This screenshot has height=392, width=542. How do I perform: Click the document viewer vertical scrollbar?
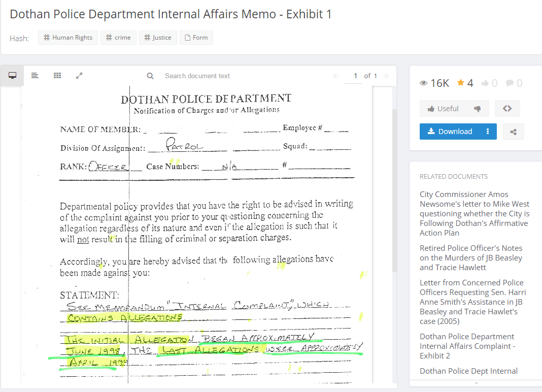pos(394,190)
